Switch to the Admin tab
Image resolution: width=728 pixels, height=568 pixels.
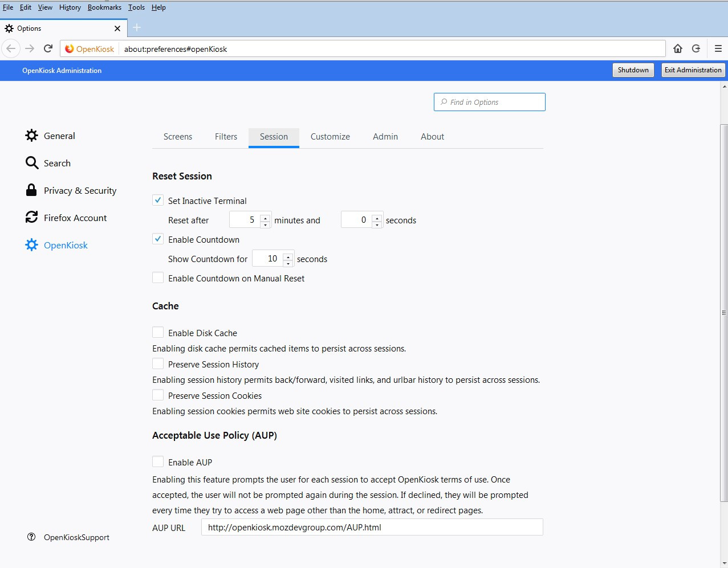[x=385, y=137]
